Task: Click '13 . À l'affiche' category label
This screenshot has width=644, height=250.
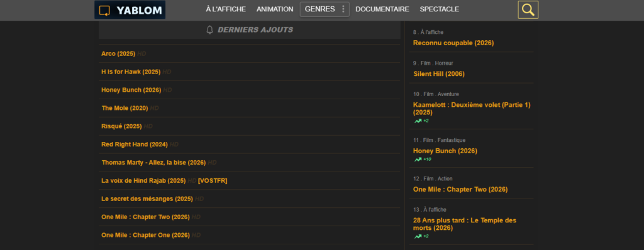Action: [x=430, y=209]
